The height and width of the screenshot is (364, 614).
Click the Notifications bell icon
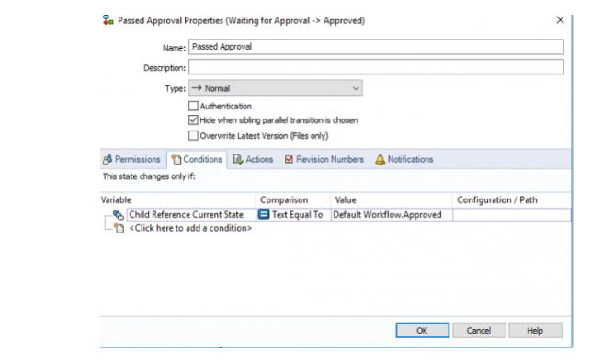[x=380, y=159]
